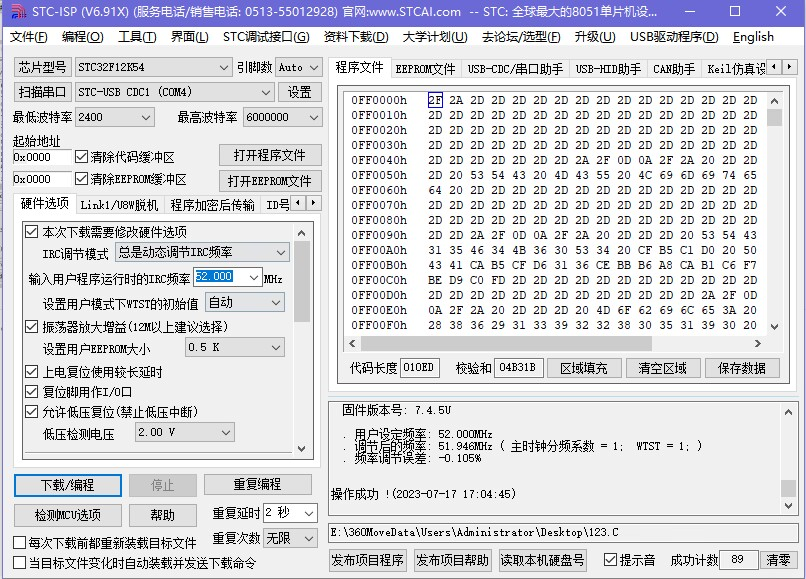Image resolution: width=806 pixels, height=579 pixels.
Task: Open 文件(F) menu
Action: 29,37
